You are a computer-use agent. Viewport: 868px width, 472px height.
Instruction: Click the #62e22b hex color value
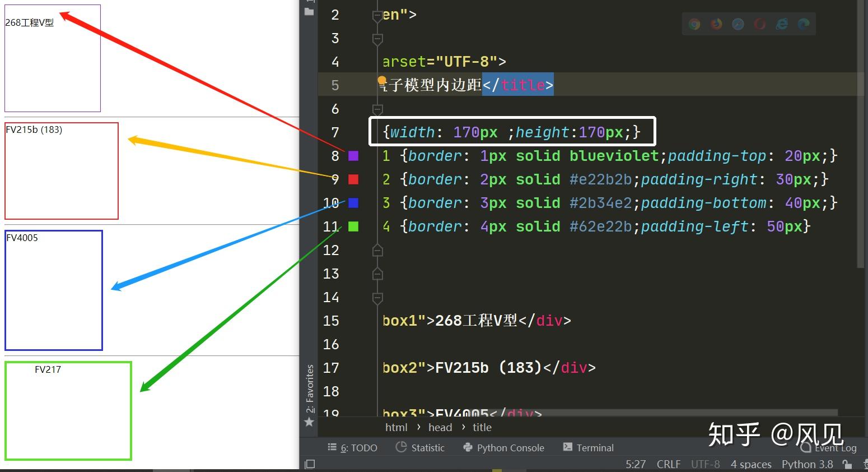pos(601,226)
